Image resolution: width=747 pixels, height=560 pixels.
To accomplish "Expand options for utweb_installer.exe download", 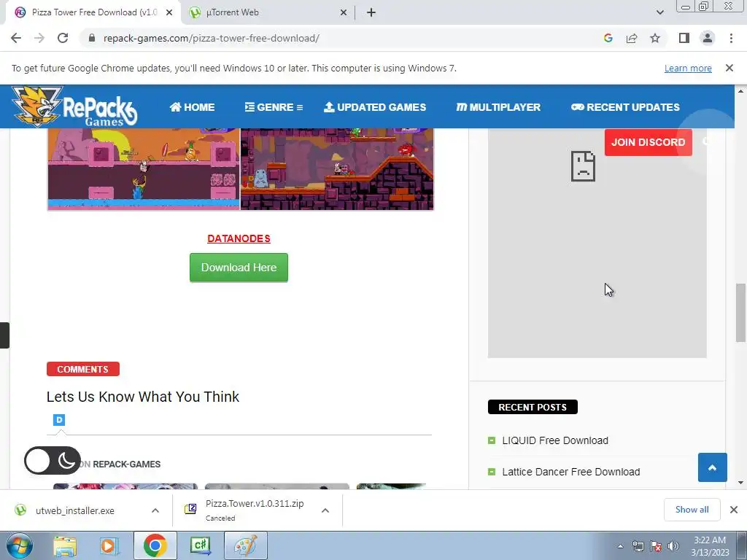I will (155, 510).
